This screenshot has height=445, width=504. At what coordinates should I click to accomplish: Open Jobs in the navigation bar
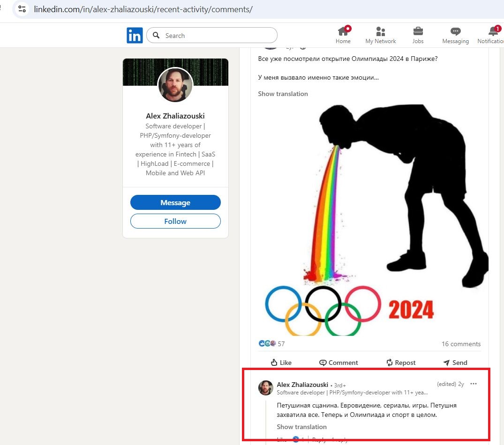pyautogui.click(x=418, y=35)
